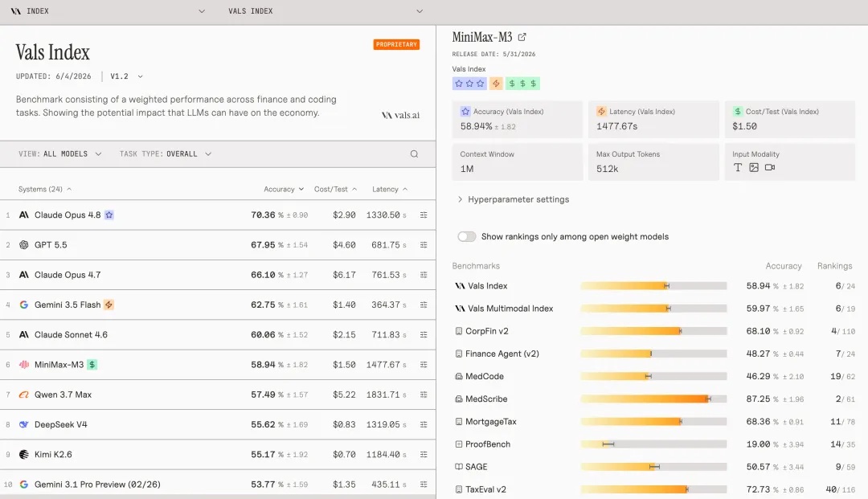Open details icon for GPT 5.5 row
The height and width of the screenshot is (499, 868).
coord(424,244)
